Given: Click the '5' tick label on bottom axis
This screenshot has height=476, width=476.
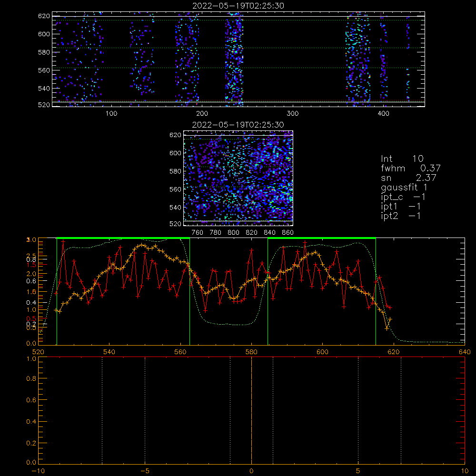Looking at the screenshot, I should pos(358,471).
